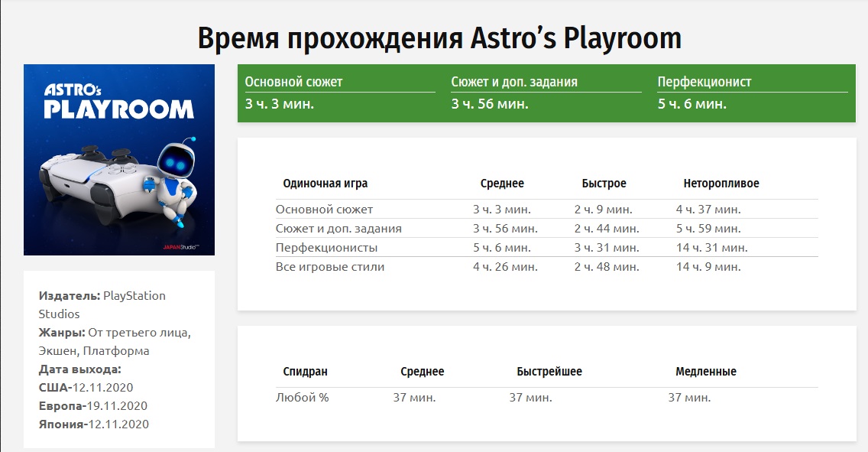Click the '5 ч. 59 мин.' cell
This screenshot has width=868, height=452.
tap(708, 228)
